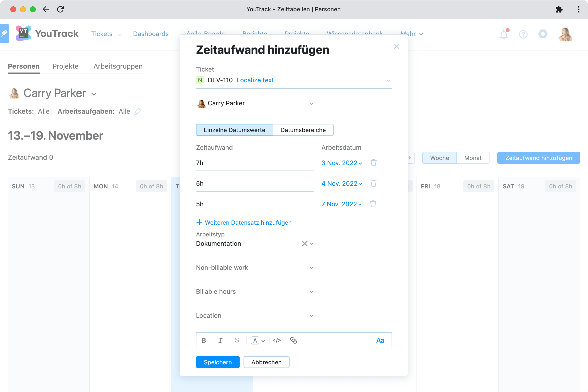Expand the Ticket DEV-110 dropdown
The width and height of the screenshot is (588, 392).
388,81
